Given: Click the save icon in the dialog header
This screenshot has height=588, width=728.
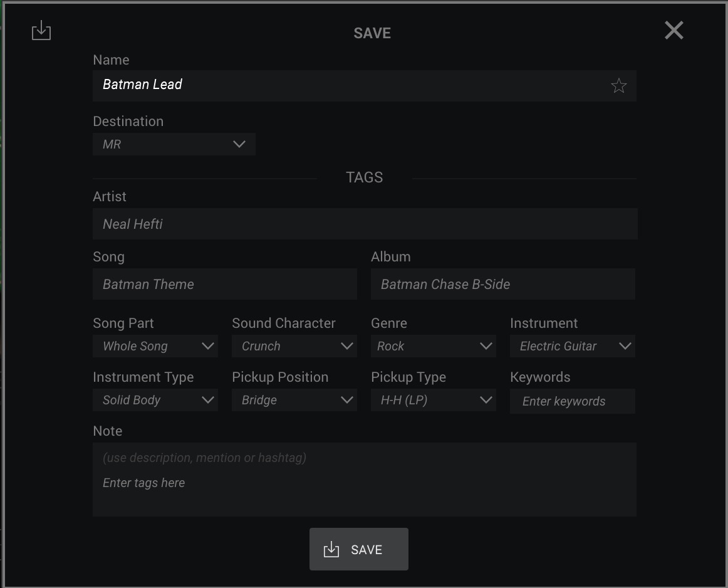Looking at the screenshot, I should tap(41, 30).
